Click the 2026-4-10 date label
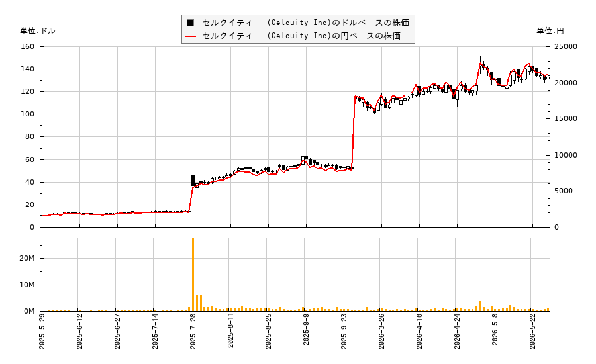The height and width of the screenshot is (364, 596). [419, 332]
